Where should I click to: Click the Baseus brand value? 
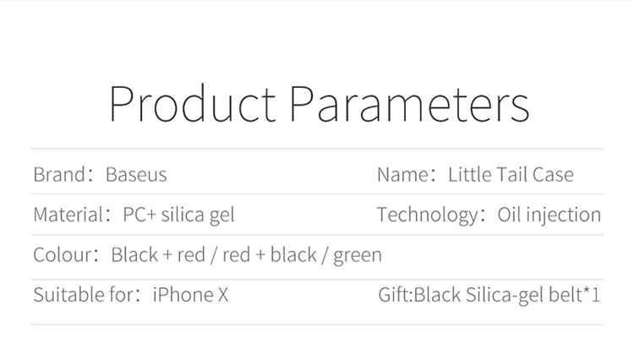[136, 175]
